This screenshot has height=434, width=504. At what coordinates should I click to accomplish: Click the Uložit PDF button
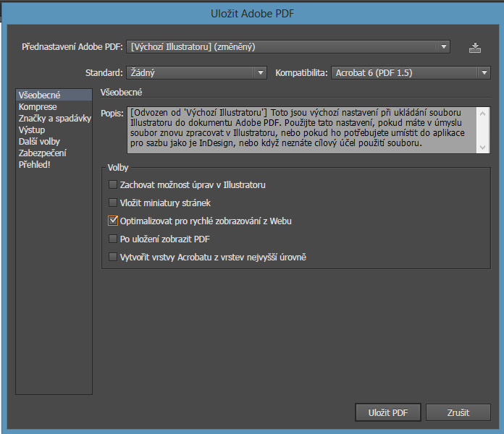[x=388, y=412]
